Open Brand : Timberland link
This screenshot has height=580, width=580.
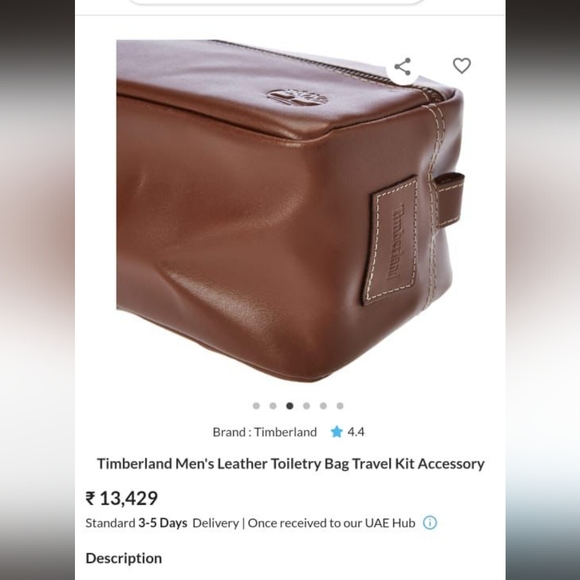point(264,432)
